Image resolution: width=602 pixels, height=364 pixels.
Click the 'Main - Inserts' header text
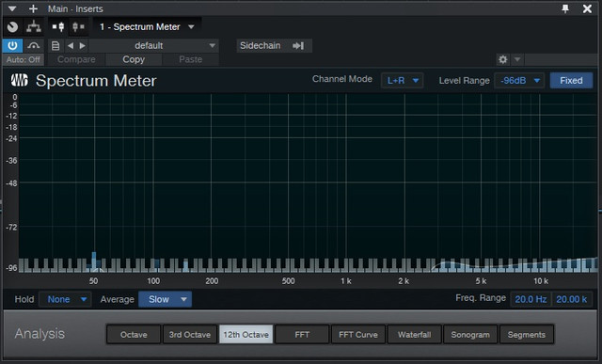pos(75,8)
